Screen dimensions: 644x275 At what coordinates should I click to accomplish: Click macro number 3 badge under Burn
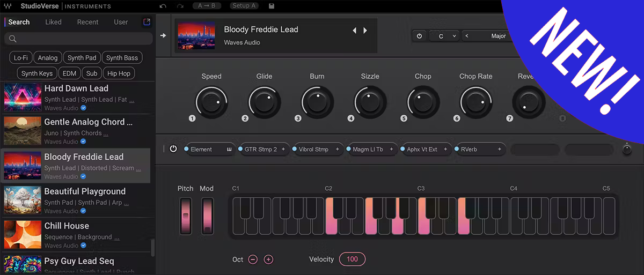(x=298, y=118)
